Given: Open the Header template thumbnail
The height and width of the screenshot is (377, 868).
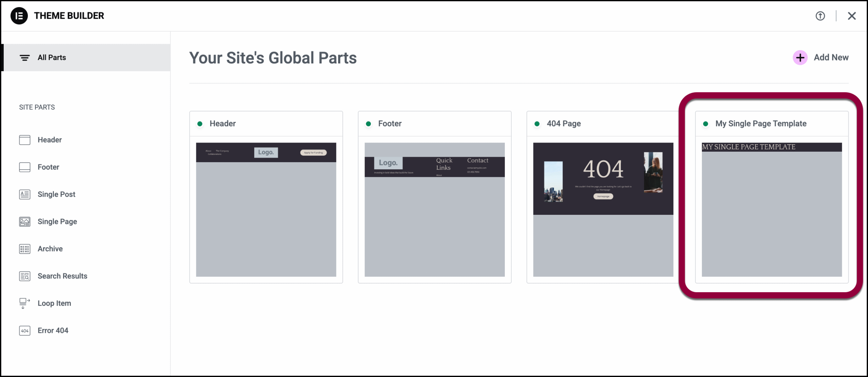Looking at the screenshot, I should click(266, 209).
